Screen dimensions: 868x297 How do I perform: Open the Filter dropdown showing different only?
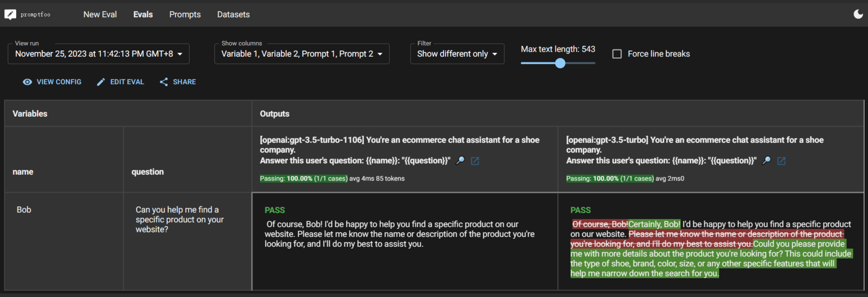[x=457, y=54]
